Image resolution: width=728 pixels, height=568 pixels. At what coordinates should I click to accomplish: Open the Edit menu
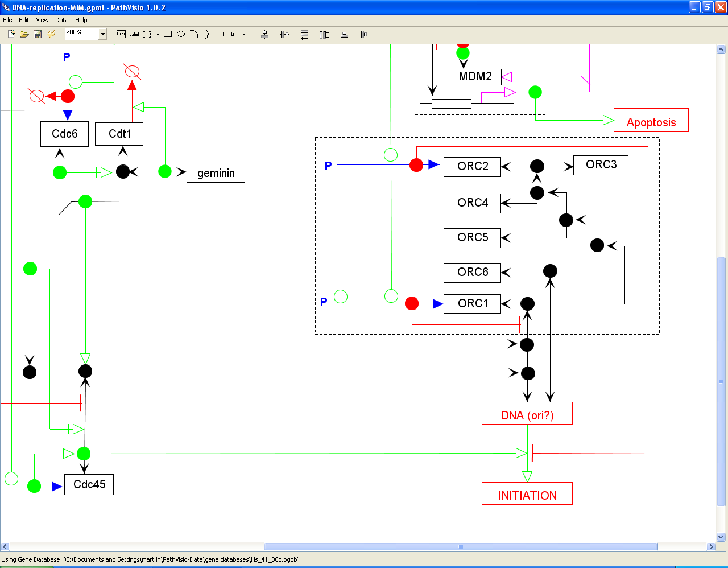pos(24,20)
